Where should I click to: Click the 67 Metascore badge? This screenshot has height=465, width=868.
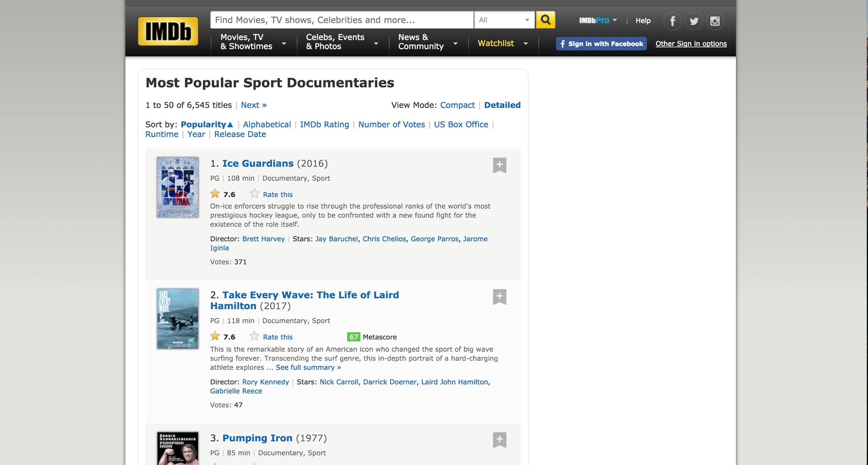point(353,337)
